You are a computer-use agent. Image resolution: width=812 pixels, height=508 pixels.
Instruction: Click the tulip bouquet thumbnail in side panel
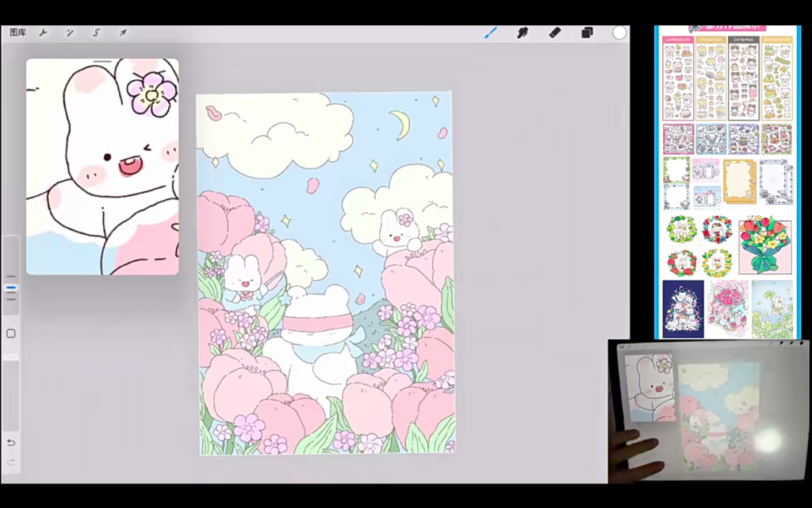click(x=764, y=245)
